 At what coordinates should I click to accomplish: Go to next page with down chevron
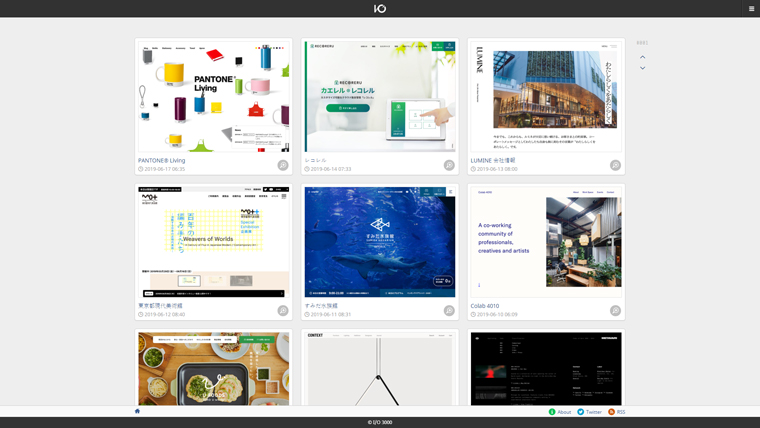pos(642,68)
